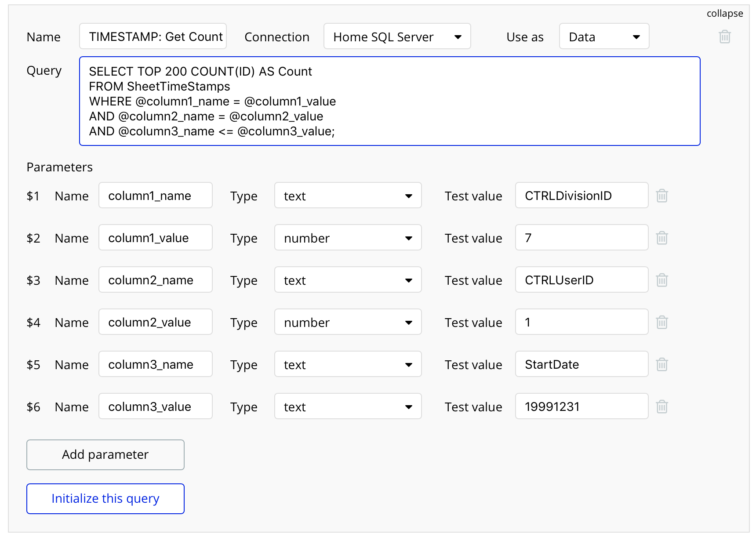Viewport: 756px width, 537px height.
Task: Click the Add parameter button
Action: 105,454
